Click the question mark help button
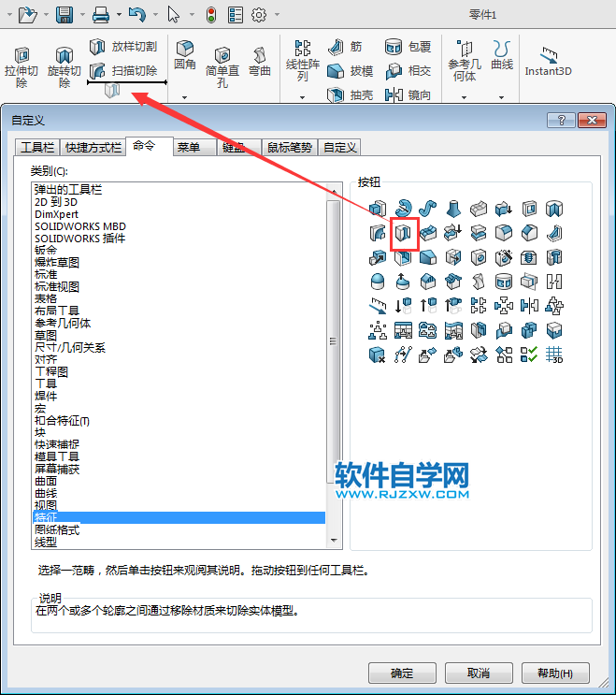616x695 pixels. [561, 120]
